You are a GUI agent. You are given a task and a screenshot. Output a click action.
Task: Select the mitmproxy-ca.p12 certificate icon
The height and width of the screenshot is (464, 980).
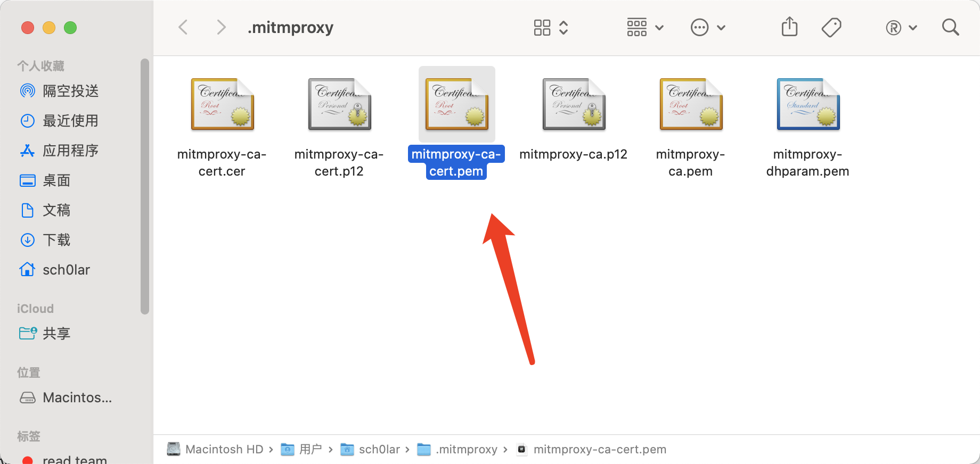point(574,104)
